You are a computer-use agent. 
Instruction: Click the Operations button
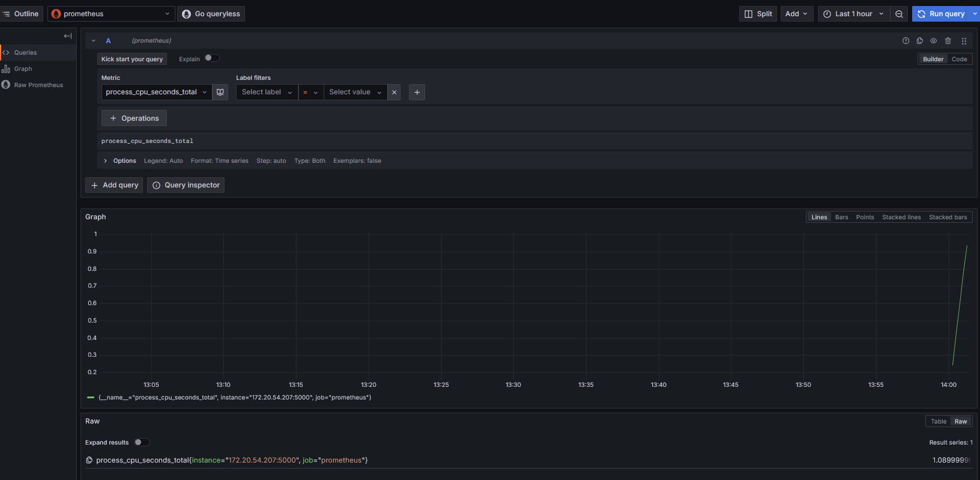[134, 118]
